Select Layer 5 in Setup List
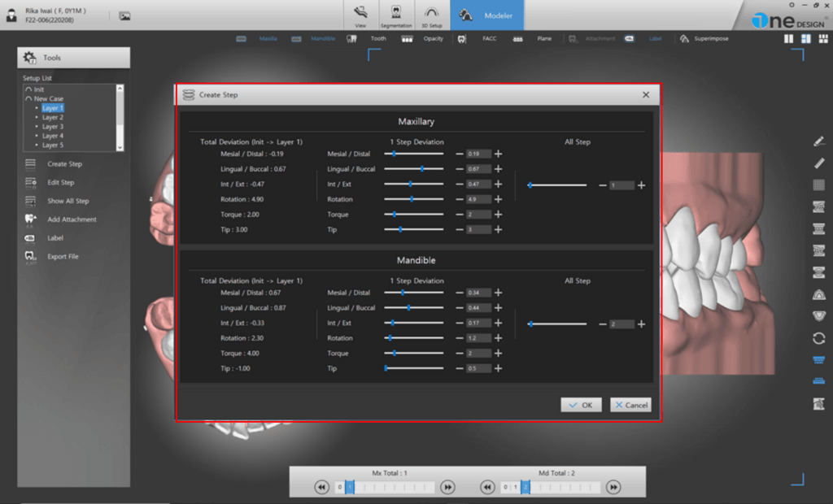The height and width of the screenshot is (504, 833). pyautogui.click(x=53, y=145)
